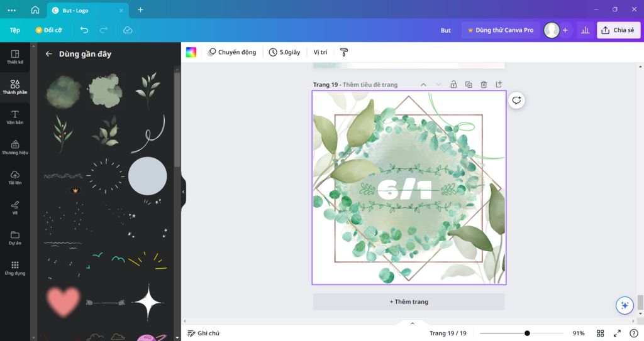The image size is (644, 341).
Task: Open the 91% zoom level menu
Action: (x=579, y=333)
